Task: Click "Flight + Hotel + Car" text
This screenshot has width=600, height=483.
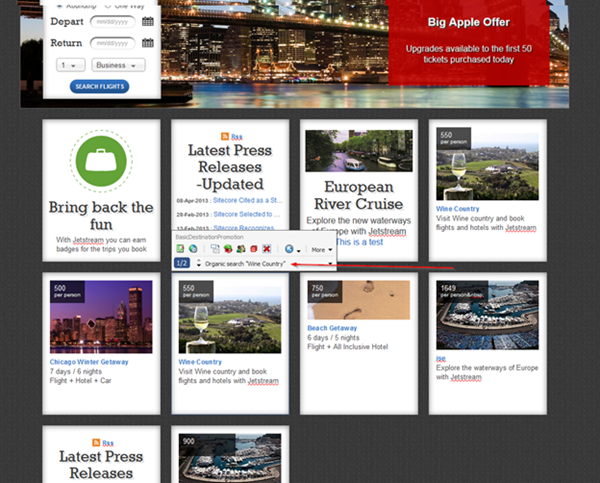Action: click(x=80, y=380)
